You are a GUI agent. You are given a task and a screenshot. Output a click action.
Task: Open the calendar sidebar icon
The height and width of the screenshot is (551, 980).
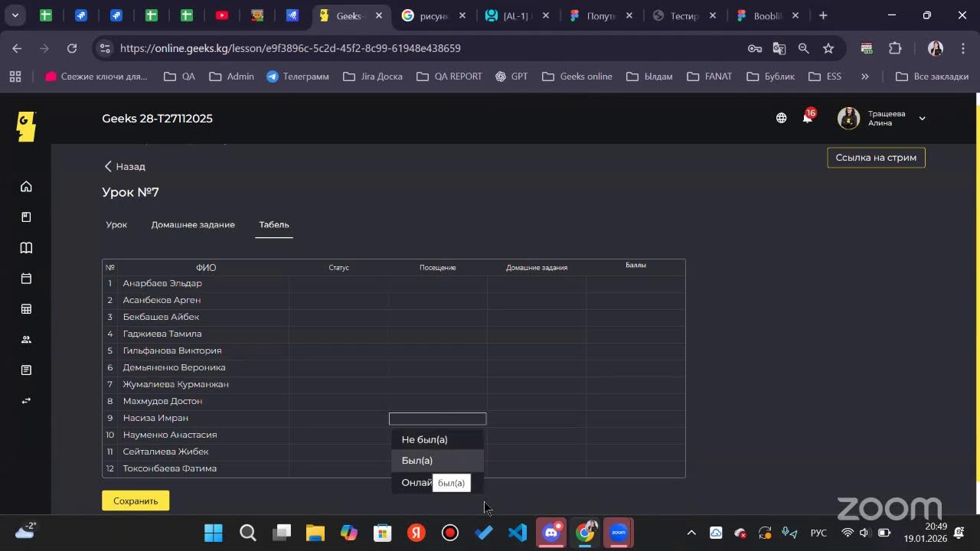pyautogui.click(x=26, y=279)
